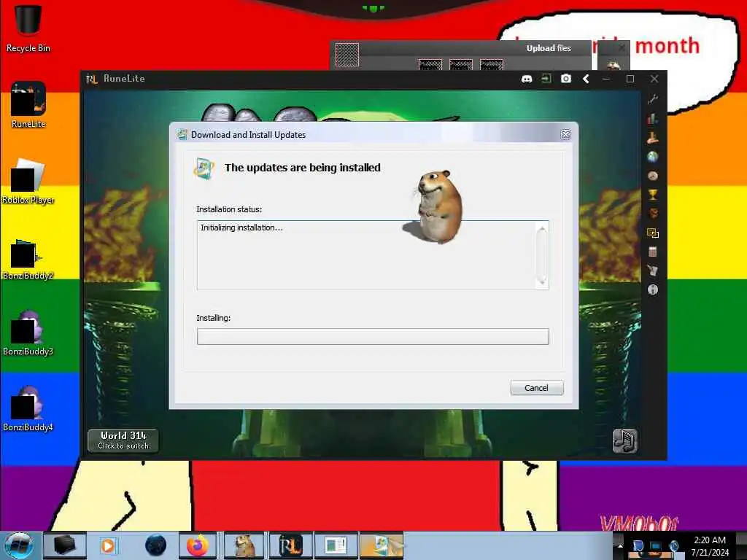This screenshot has height=560, width=747.
Task: Select the BonziBuddy2 desktop icon
Action: point(28,259)
